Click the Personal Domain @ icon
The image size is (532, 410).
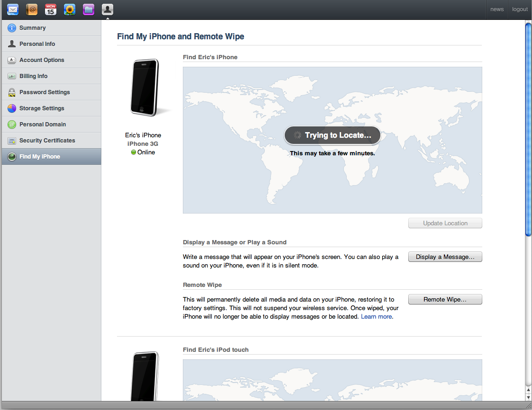click(11, 125)
